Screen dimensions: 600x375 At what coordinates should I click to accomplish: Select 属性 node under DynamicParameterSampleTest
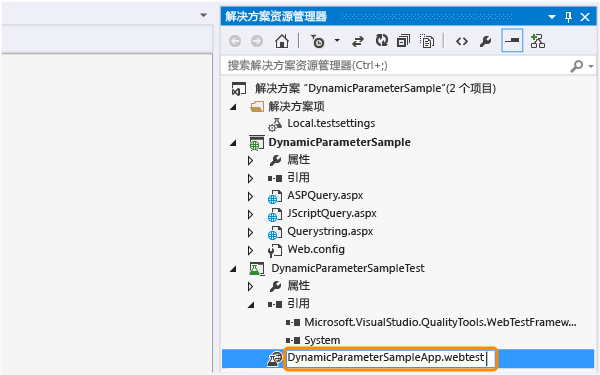[x=298, y=285]
